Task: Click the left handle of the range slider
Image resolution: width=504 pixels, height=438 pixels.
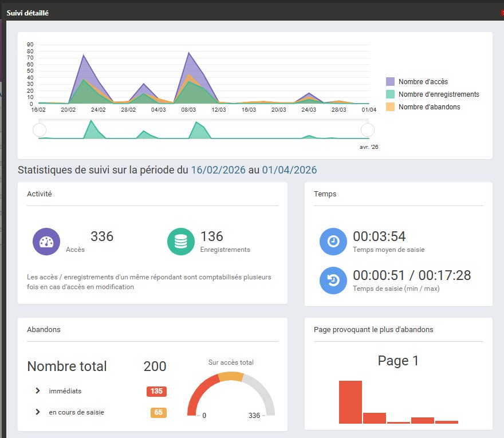Action: click(40, 130)
